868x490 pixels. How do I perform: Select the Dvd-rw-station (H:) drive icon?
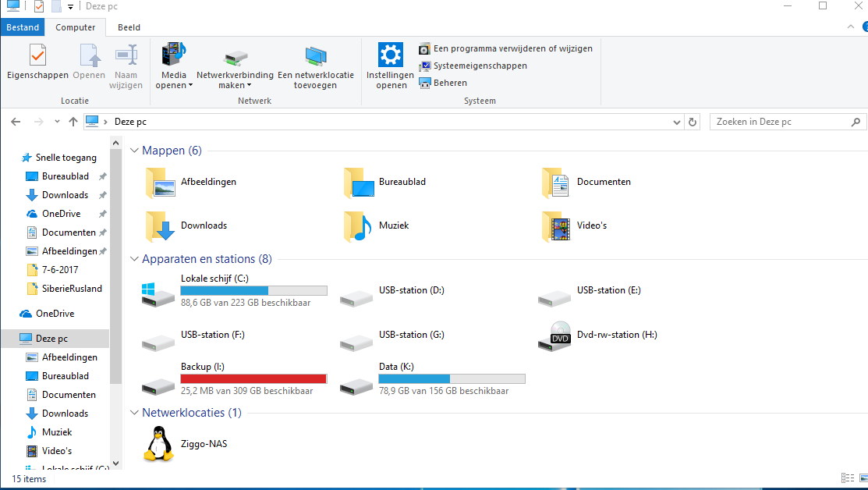(x=554, y=336)
